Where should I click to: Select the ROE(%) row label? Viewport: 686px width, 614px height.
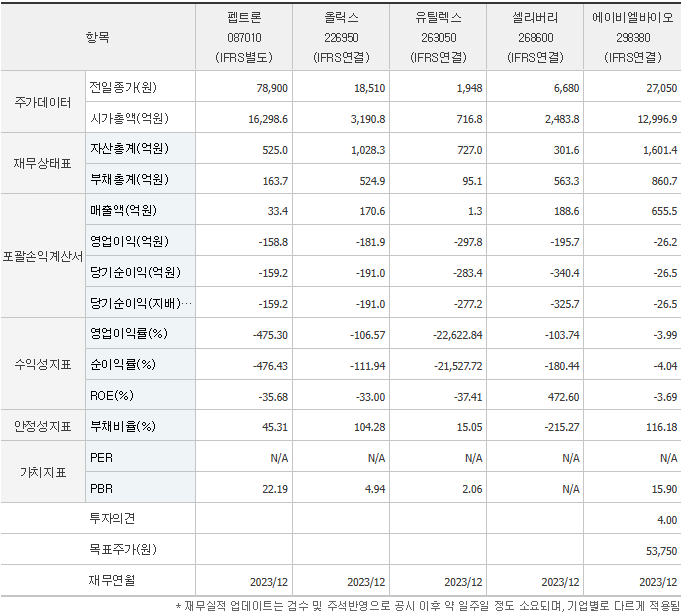point(112,396)
